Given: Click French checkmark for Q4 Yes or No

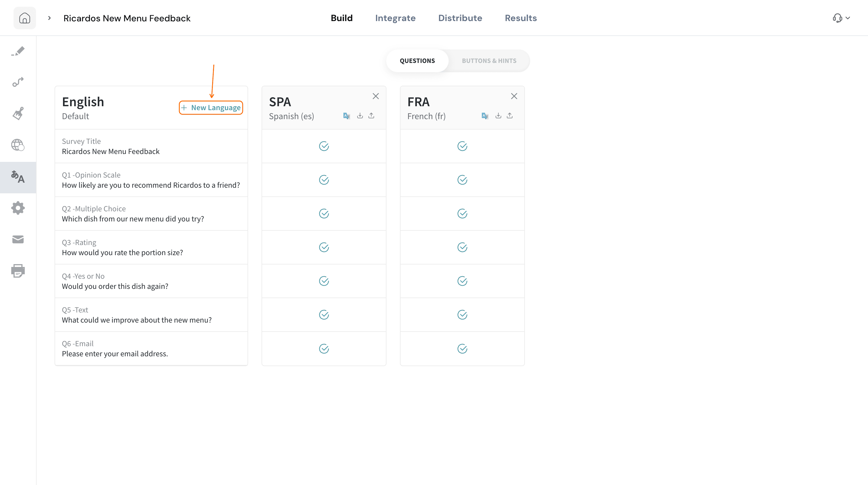Looking at the screenshot, I should point(462,281).
